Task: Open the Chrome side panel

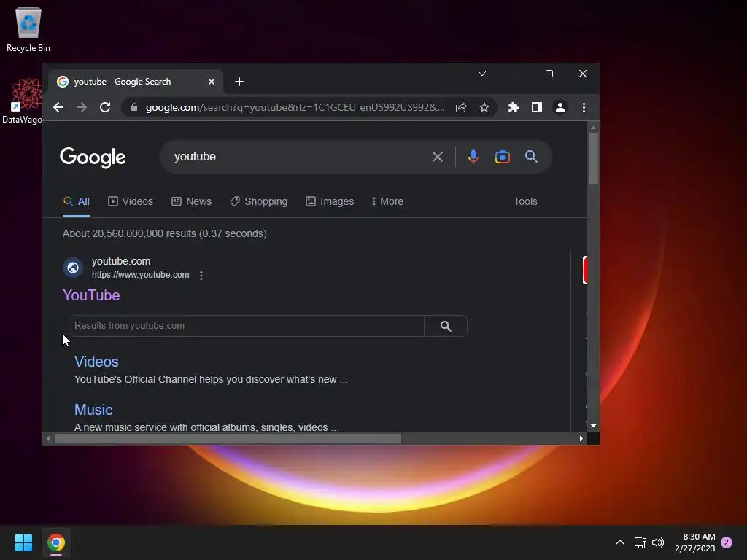Action: pyautogui.click(x=536, y=108)
